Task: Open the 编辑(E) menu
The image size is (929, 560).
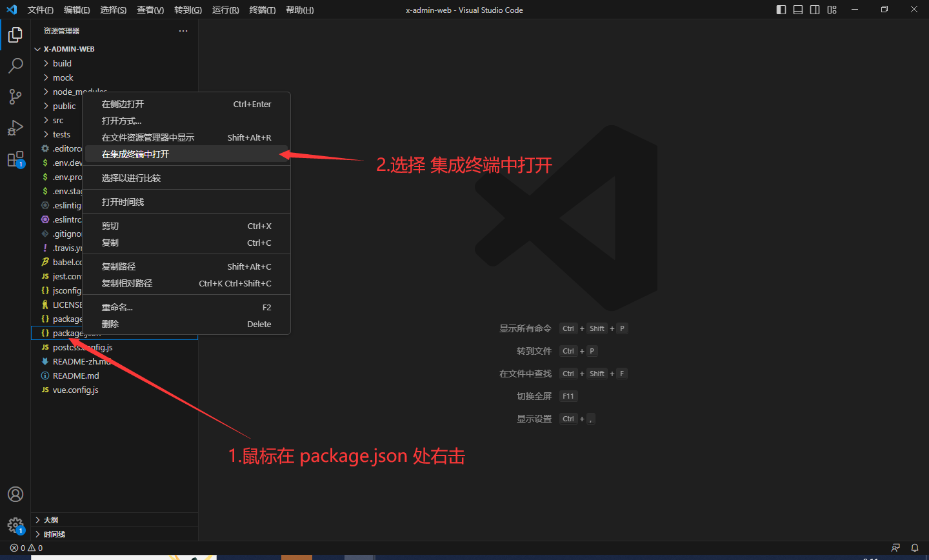Action: (77, 10)
